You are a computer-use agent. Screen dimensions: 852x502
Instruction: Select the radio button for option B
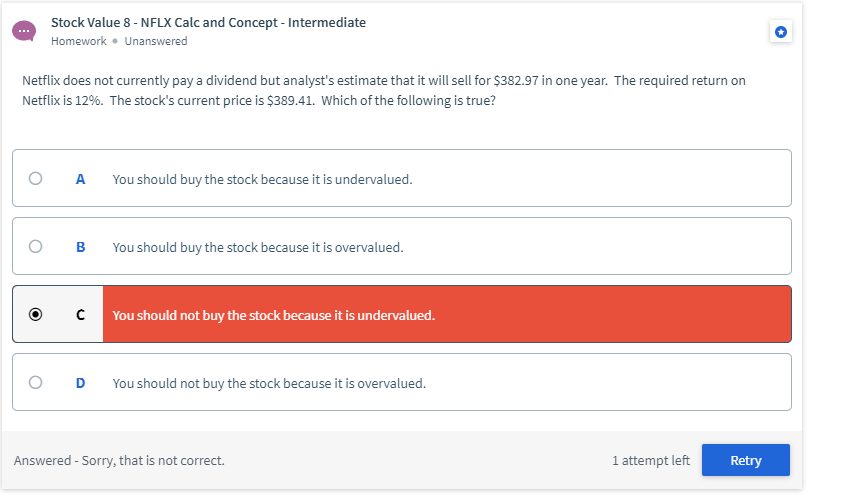coord(35,246)
